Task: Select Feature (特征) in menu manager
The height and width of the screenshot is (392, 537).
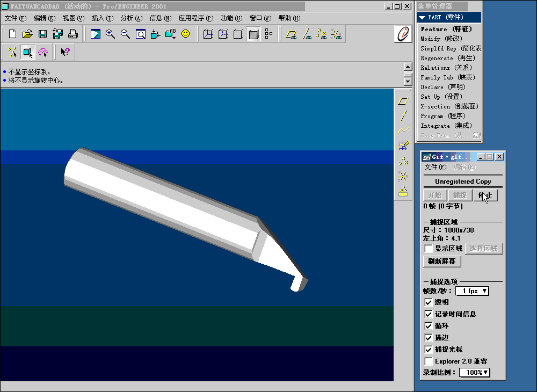Action: tap(446, 29)
